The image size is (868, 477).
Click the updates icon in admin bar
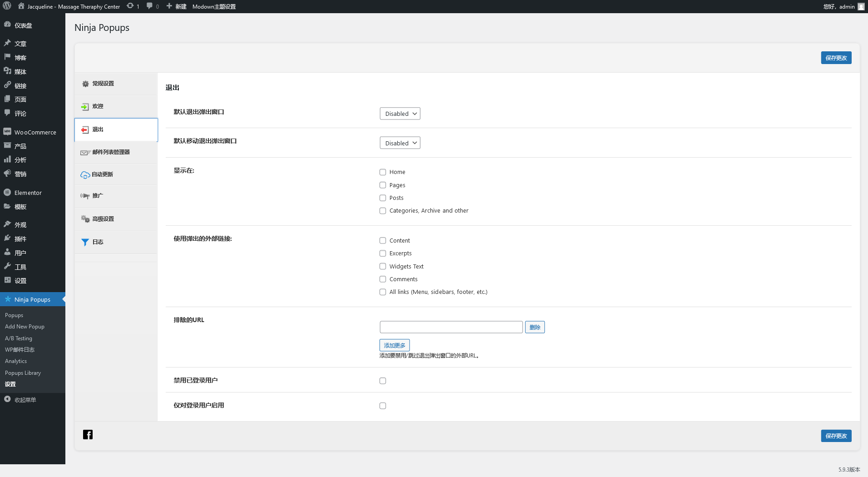[x=130, y=6]
